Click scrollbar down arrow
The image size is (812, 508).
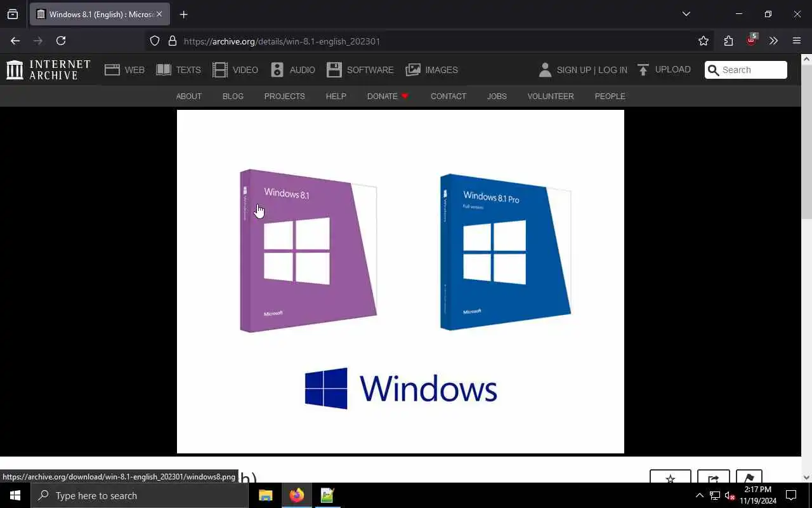tap(806, 478)
